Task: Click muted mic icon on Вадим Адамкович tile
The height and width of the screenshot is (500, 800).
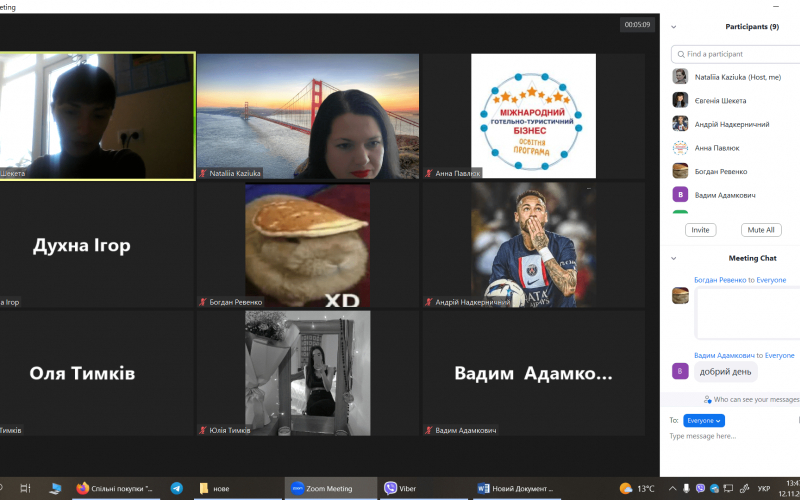Action: point(429,431)
